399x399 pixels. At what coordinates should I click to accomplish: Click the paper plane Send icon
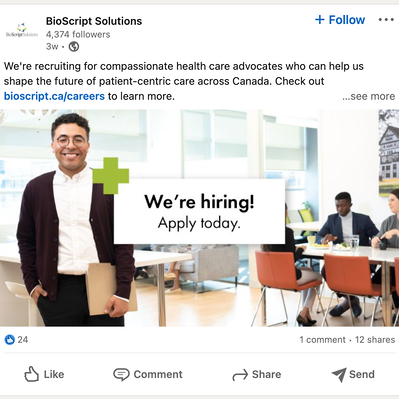click(x=339, y=375)
